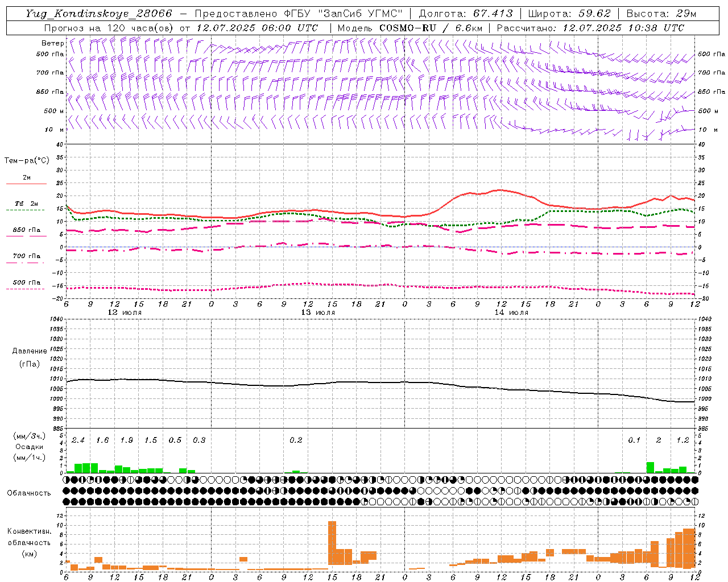Image resolution: width=728 pixels, height=582 pixels.
Task: Click the tallest orange convective cloud bar
Action: coord(332,544)
